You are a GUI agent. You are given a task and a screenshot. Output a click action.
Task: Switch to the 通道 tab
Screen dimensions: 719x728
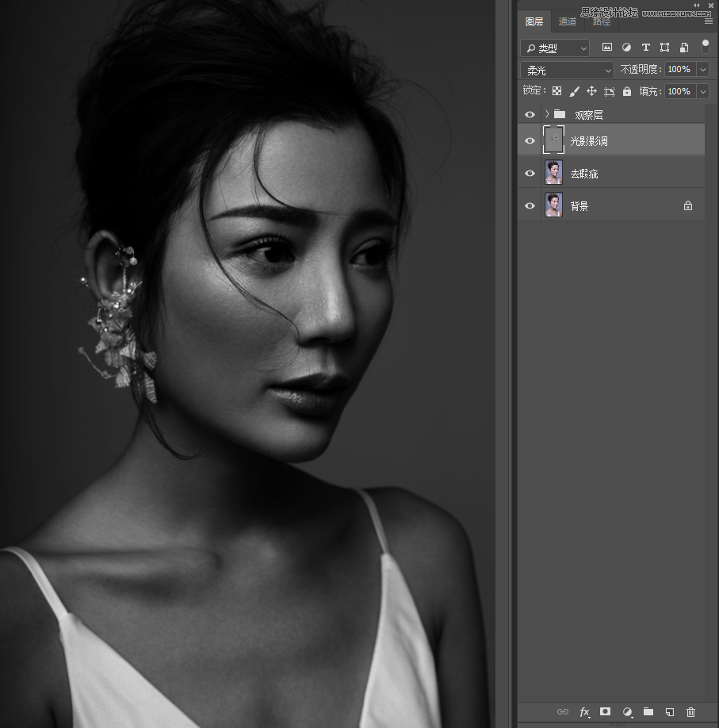568,21
